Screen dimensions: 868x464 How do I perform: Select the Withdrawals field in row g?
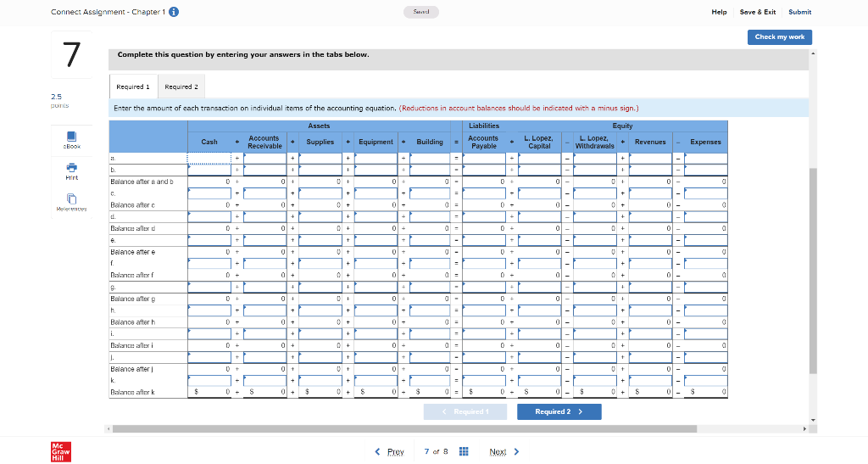(x=595, y=287)
